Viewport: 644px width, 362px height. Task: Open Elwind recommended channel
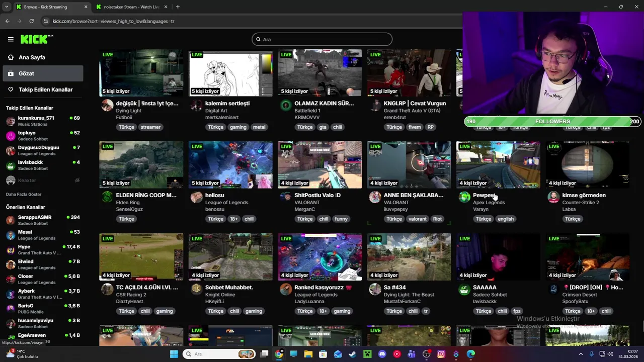click(43, 264)
